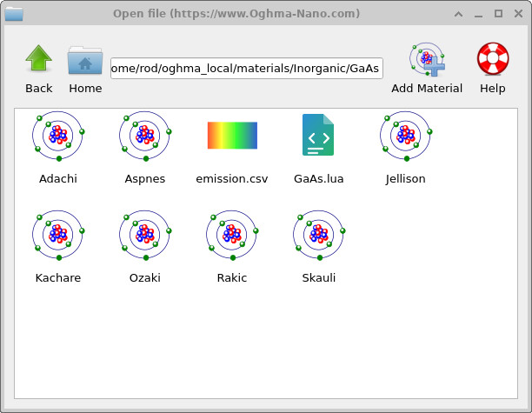This screenshot has height=413, width=532.
Task: Click the "Home" toolbar label
Action: coord(85,88)
